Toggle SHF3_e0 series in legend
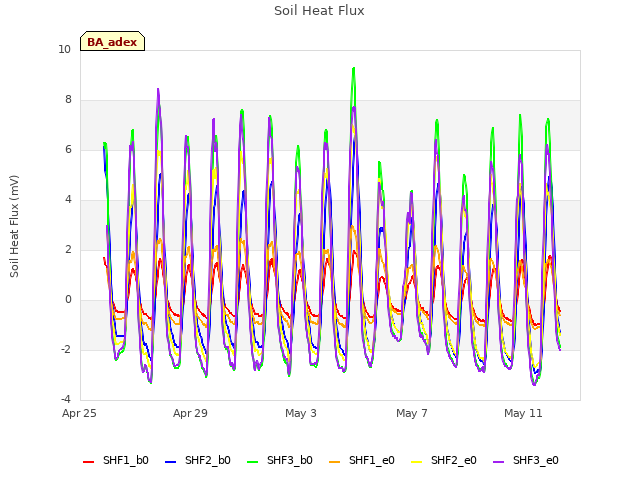 pyautogui.click(x=526, y=460)
